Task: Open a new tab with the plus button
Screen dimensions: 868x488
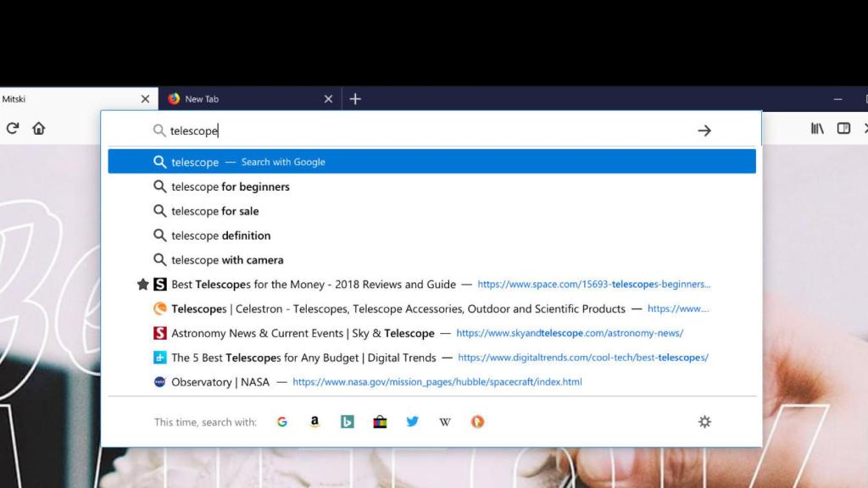Action: pyautogui.click(x=355, y=98)
